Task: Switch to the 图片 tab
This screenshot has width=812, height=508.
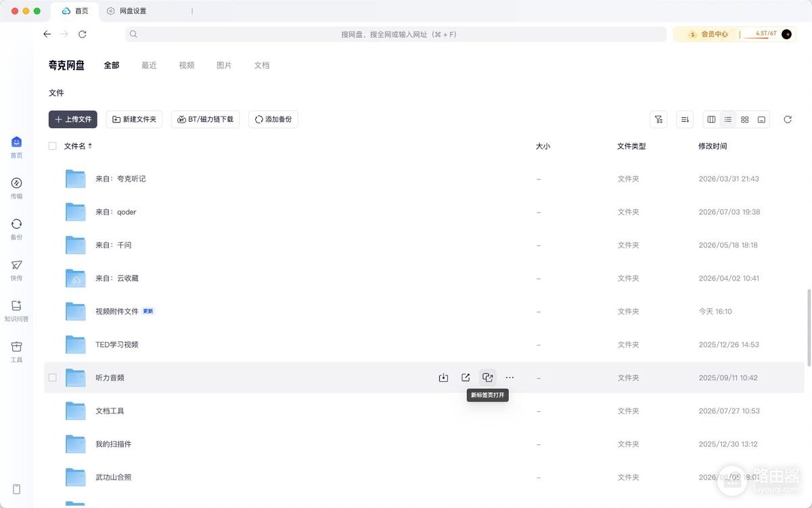Action: point(224,65)
